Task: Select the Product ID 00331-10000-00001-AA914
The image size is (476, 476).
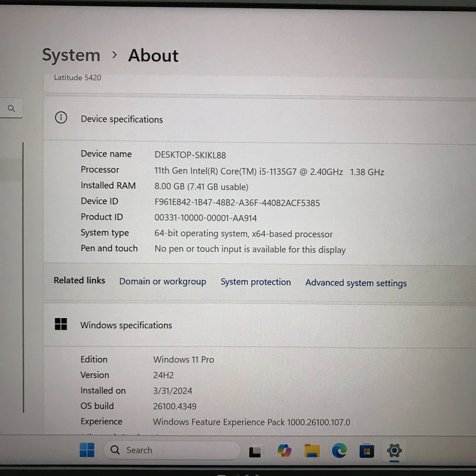Action: point(206,218)
